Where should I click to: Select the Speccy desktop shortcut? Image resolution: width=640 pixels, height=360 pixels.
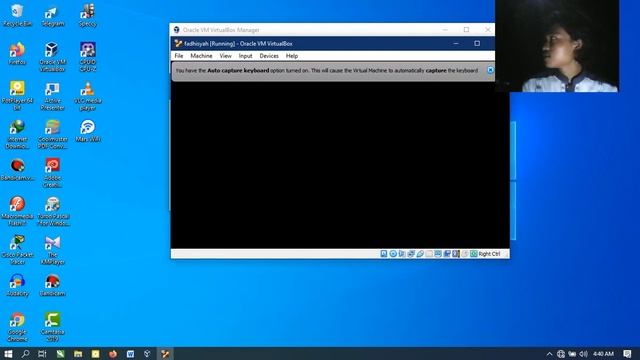(x=88, y=16)
